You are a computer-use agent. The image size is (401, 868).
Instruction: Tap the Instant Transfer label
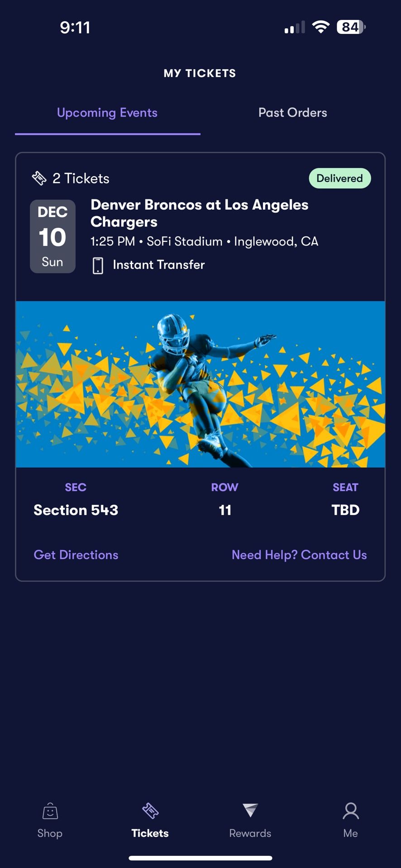click(158, 265)
